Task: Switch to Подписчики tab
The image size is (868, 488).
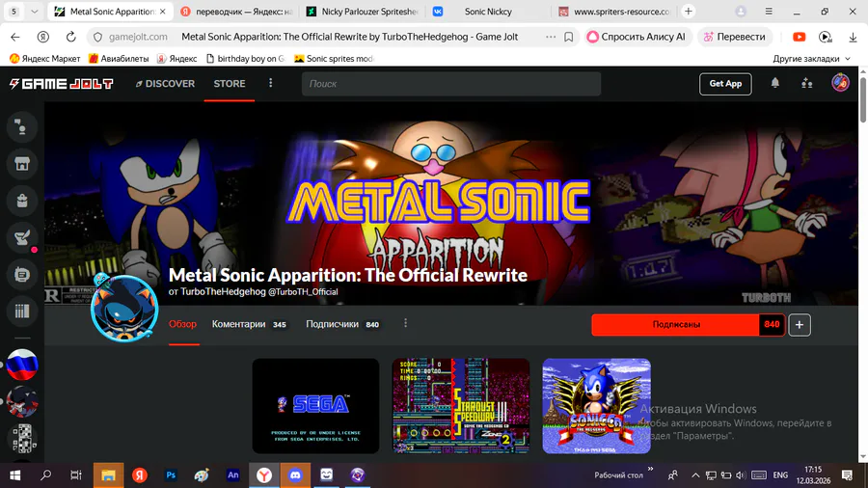Action: pyautogui.click(x=342, y=324)
